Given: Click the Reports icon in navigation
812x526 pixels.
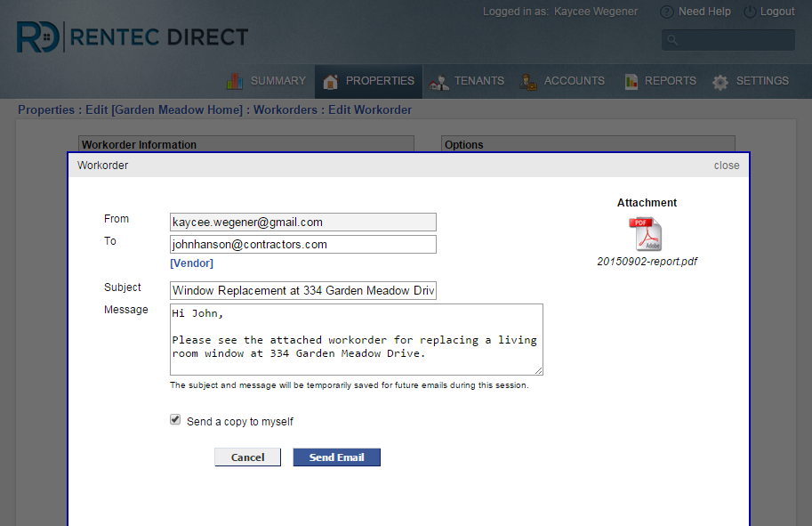Looking at the screenshot, I should (x=631, y=82).
